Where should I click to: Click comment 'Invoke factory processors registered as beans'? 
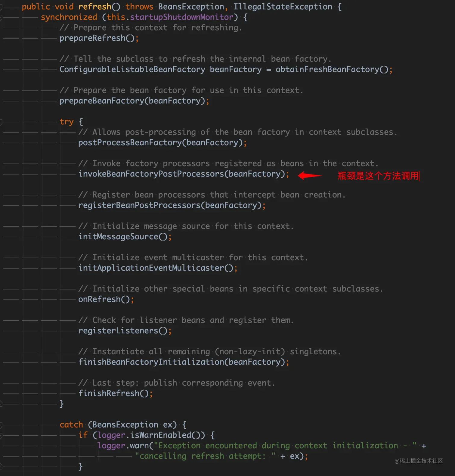228,163
